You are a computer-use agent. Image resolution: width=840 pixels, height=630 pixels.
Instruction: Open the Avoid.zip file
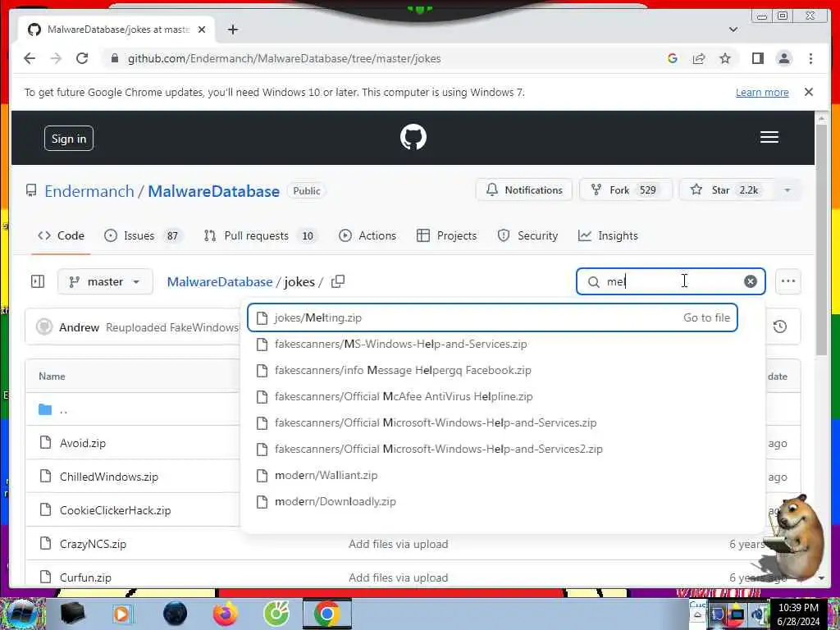tap(83, 443)
